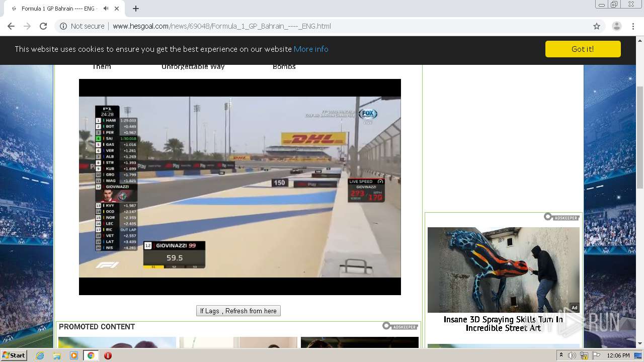Click the PROMOTED CONTENT heading
Image resolution: width=644 pixels, height=362 pixels.
pyautogui.click(x=97, y=327)
